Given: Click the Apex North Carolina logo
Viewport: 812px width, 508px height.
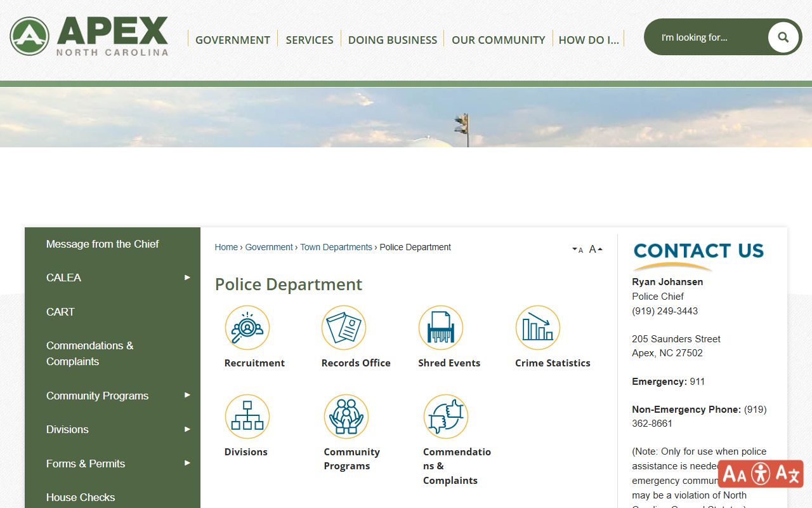Looking at the screenshot, I should click(89, 36).
